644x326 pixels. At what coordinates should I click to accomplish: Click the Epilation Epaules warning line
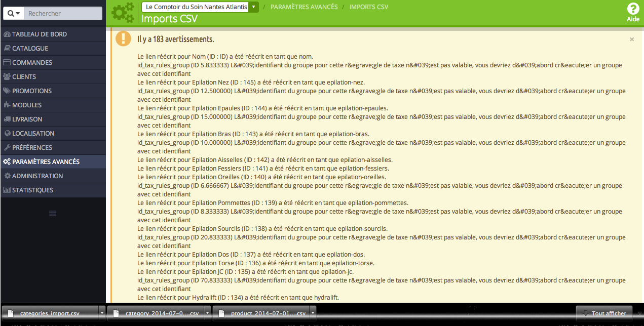tap(262, 108)
